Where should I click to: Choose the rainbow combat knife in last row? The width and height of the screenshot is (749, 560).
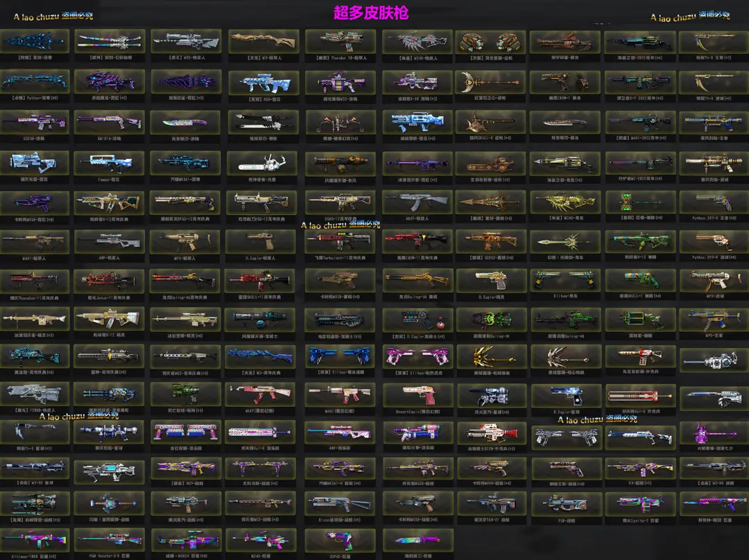coord(418,541)
